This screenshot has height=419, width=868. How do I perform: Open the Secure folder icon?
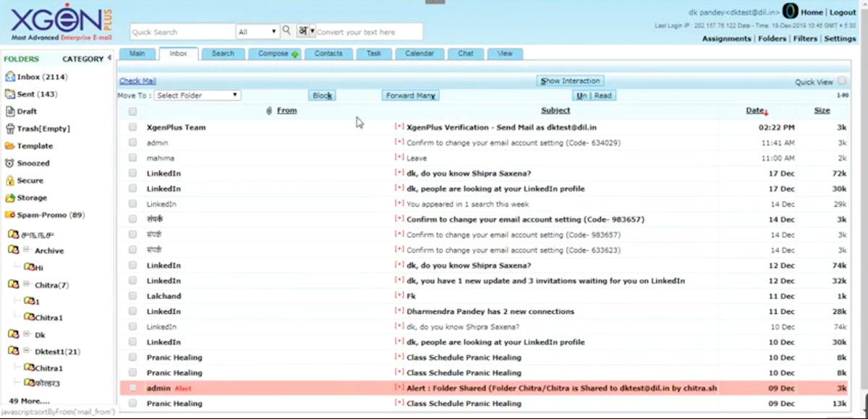[9, 180]
